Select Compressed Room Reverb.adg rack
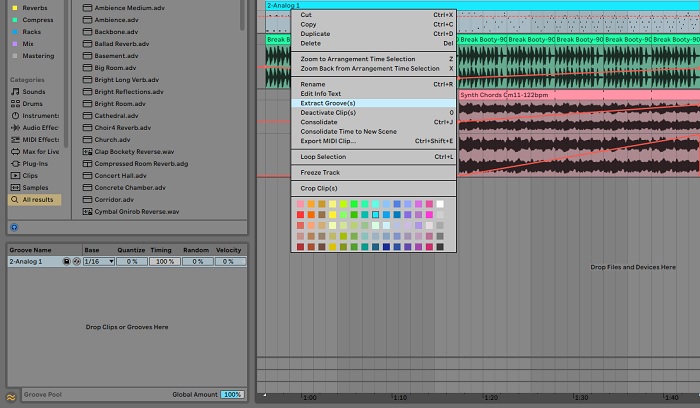Screen dimensions: 700x408 click(x=136, y=164)
